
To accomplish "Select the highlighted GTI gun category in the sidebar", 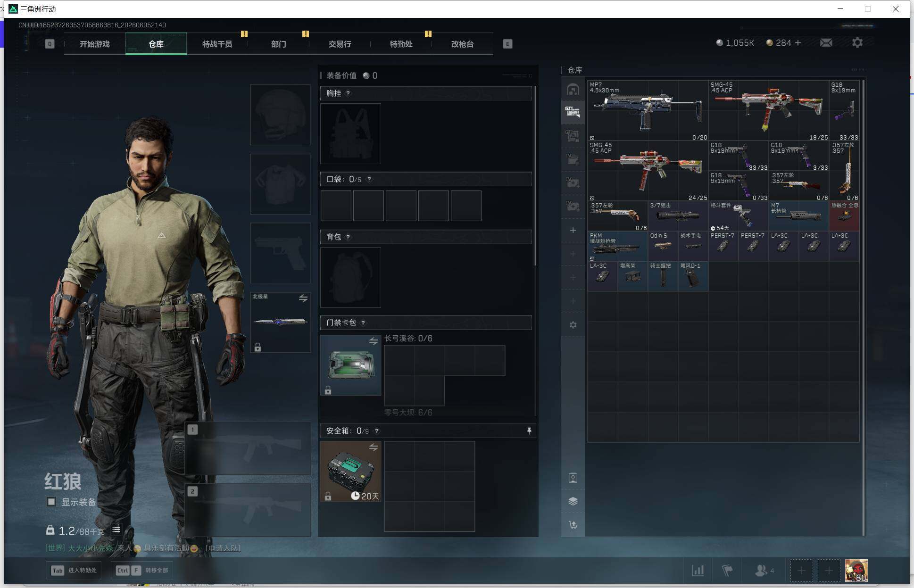I will (573, 112).
